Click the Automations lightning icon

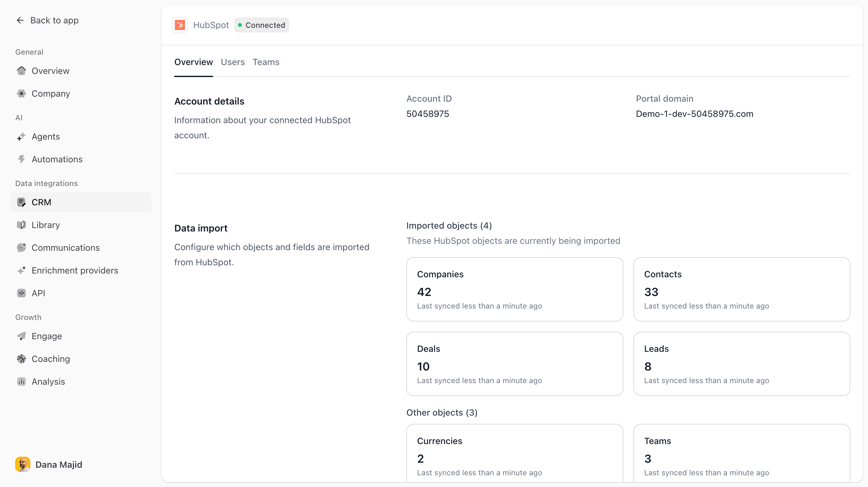click(x=21, y=159)
